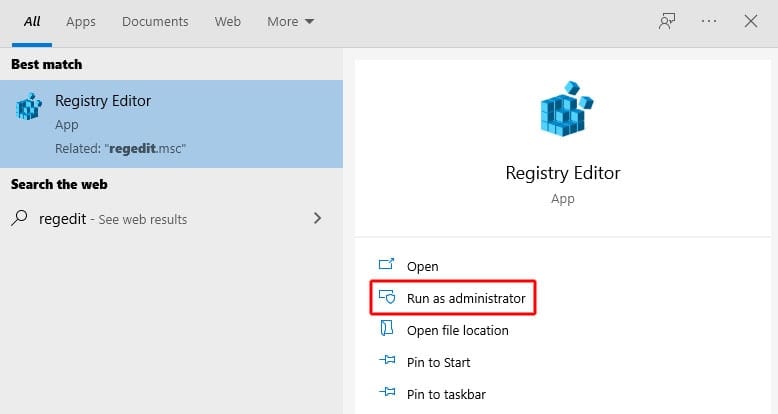
Task: Click the small Registry Editor cube icon
Action: 29,106
